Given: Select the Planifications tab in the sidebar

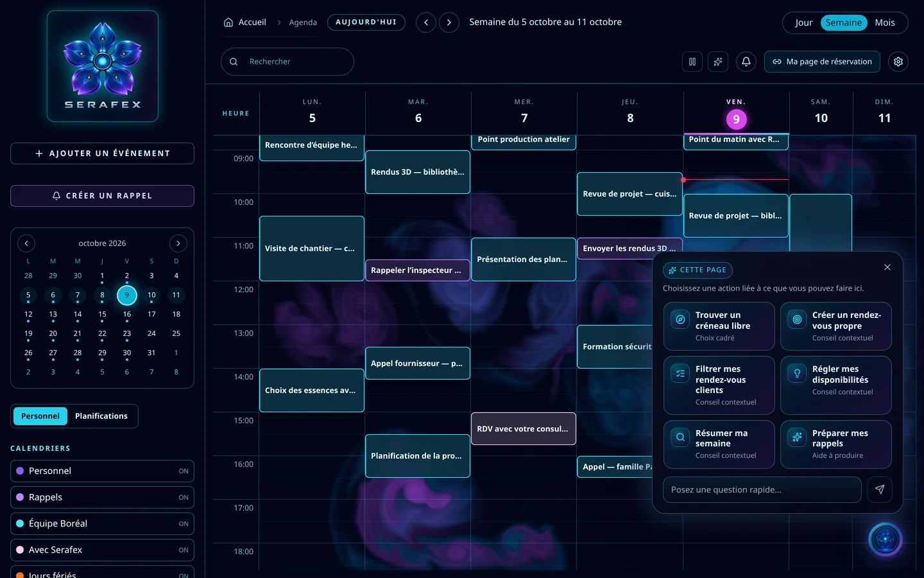Looking at the screenshot, I should click(x=101, y=416).
